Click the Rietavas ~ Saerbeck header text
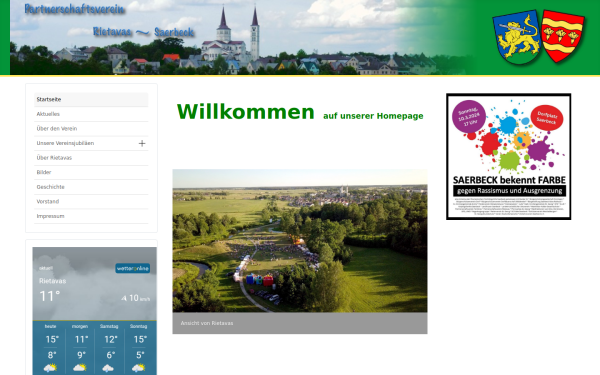600x375 pixels. tap(143, 32)
